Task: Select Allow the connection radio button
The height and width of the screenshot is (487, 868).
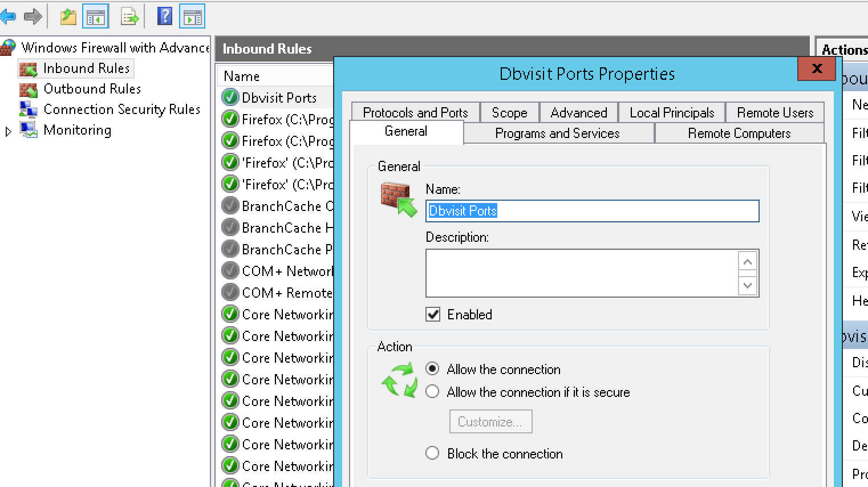Action: [x=432, y=369]
